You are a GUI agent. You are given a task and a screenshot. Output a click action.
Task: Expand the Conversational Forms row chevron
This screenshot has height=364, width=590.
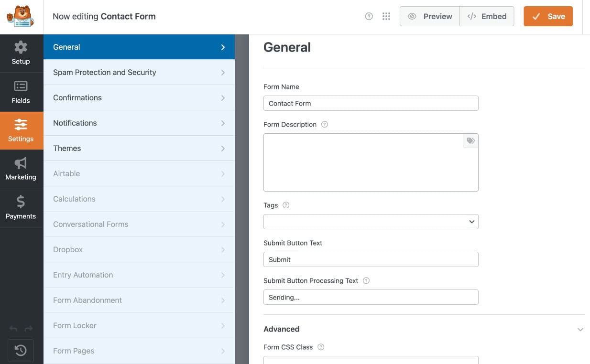point(223,224)
